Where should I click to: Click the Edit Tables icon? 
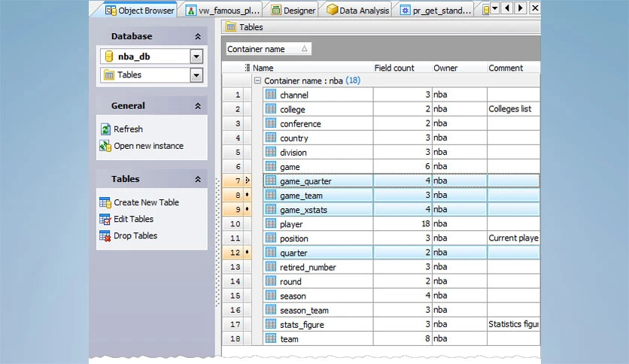(x=105, y=220)
